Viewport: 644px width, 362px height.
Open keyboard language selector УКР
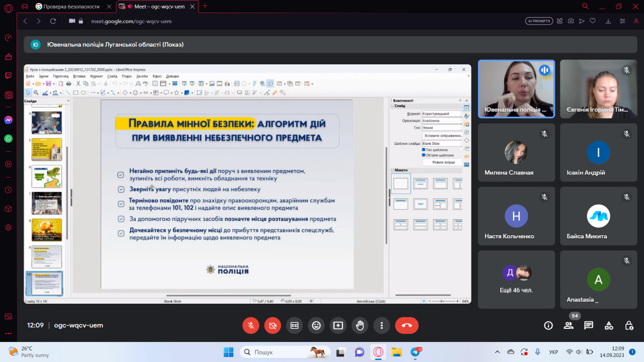[553, 352]
